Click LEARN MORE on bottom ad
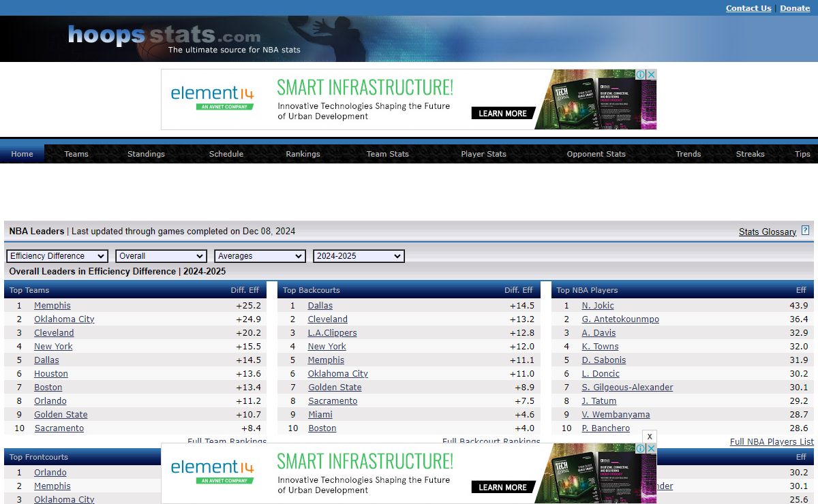This screenshot has height=504, width=818. click(502, 487)
